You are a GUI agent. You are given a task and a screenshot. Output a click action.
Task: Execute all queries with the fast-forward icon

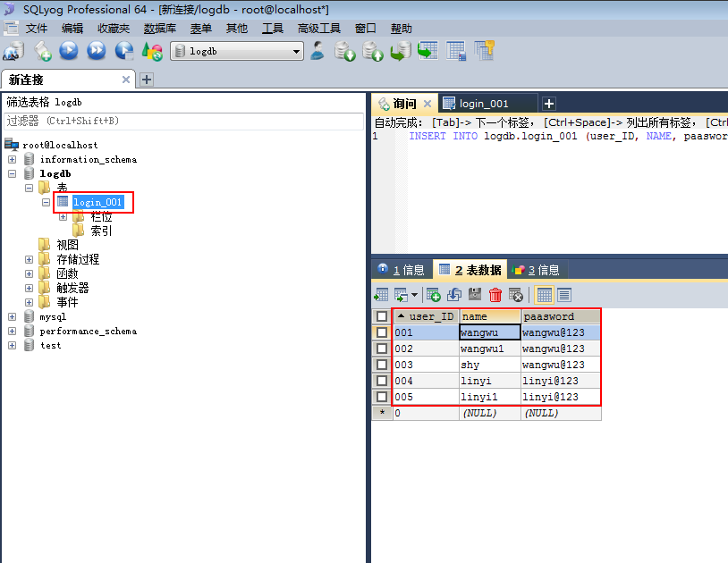96,51
